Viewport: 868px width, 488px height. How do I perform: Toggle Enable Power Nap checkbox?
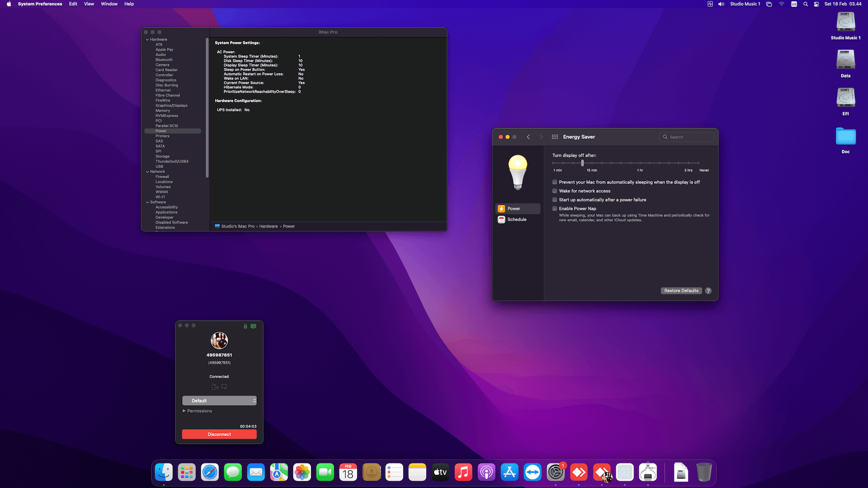(x=555, y=209)
